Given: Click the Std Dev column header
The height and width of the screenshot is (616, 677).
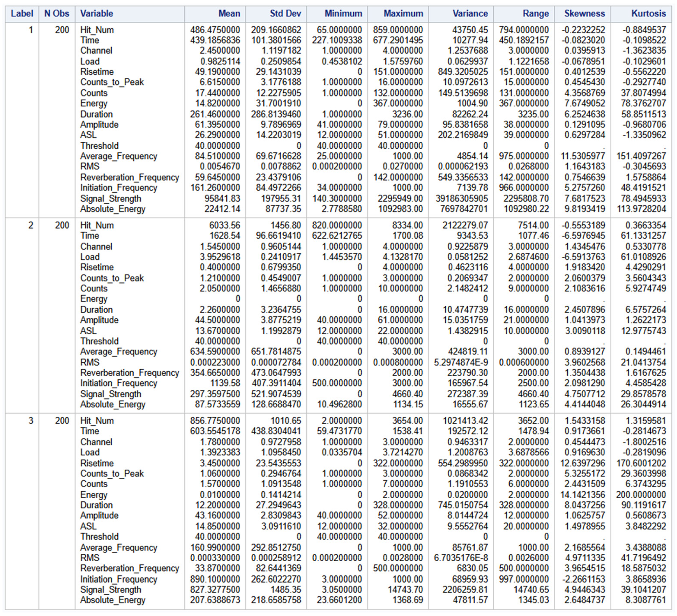Looking at the screenshot, I should click(286, 13).
